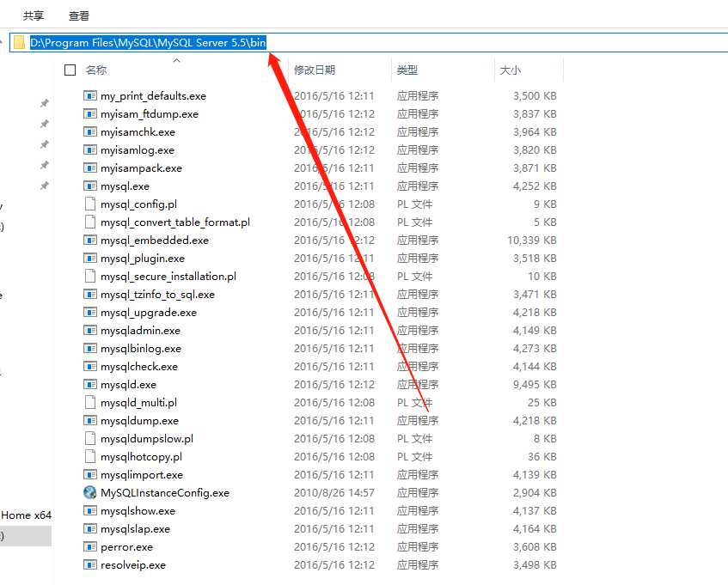Click the folder icon in address bar

(19, 43)
